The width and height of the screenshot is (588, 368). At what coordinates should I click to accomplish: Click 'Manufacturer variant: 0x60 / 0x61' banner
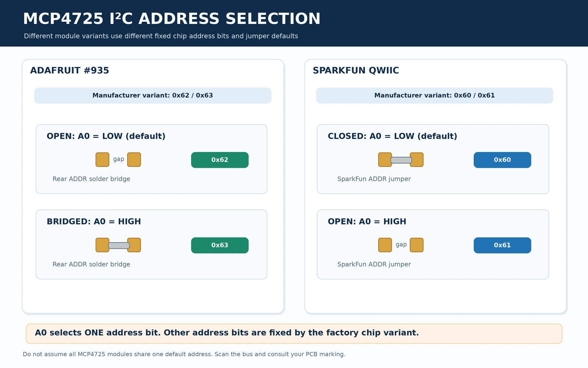[x=435, y=95]
